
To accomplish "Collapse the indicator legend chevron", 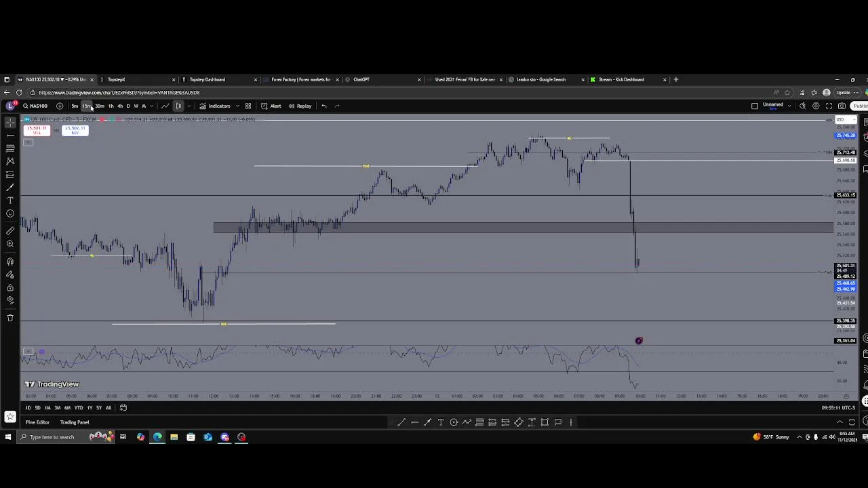I will click(x=28, y=142).
